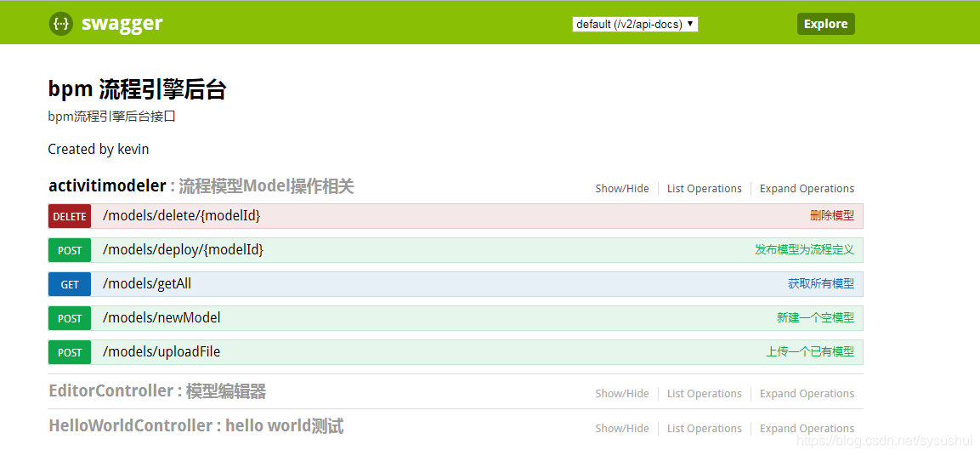This screenshot has width=980, height=456.
Task: Click Expand Operations for EditorController
Action: pos(807,393)
